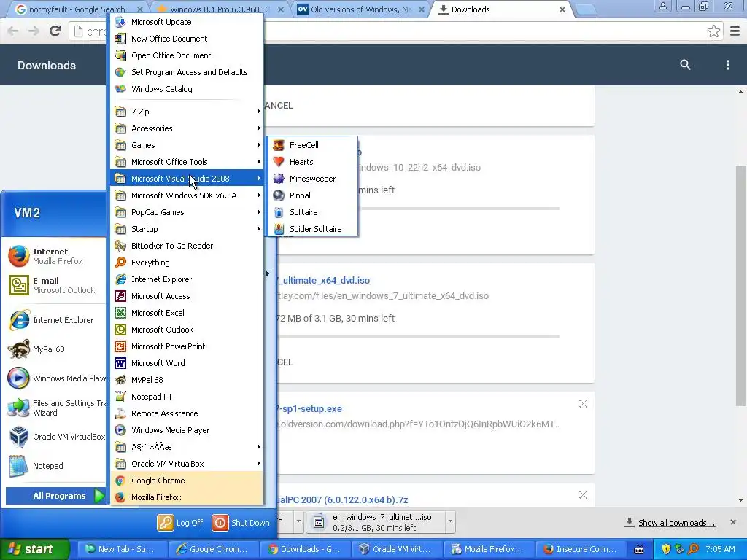Bookmark this page with star icon

(x=713, y=31)
